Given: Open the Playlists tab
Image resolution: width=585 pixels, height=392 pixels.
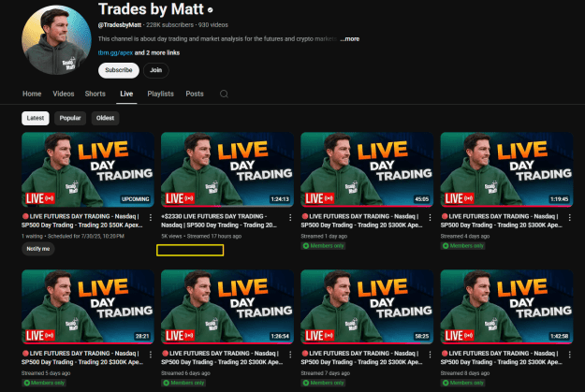Looking at the screenshot, I should tap(160, 94).
